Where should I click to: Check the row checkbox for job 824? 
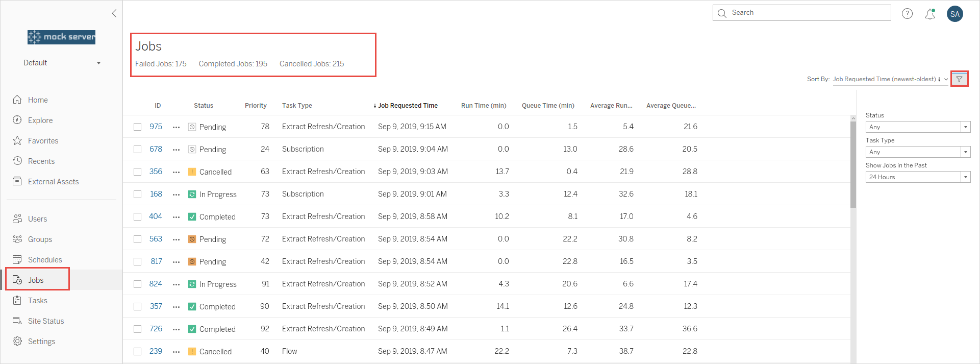(x=137, y=284)
